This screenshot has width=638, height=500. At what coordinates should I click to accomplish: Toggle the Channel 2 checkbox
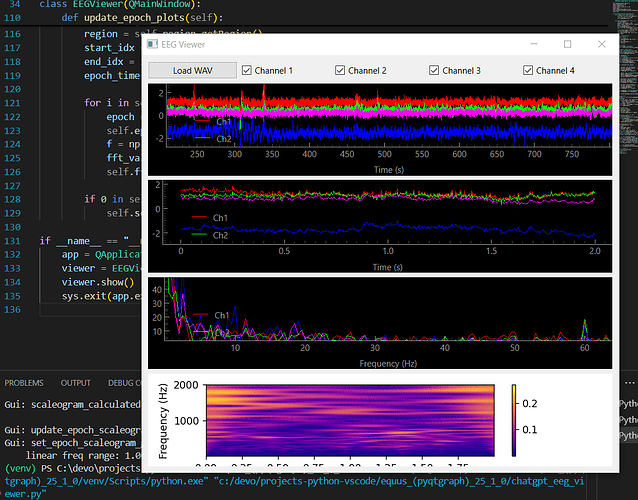click(x=340, y=70)
